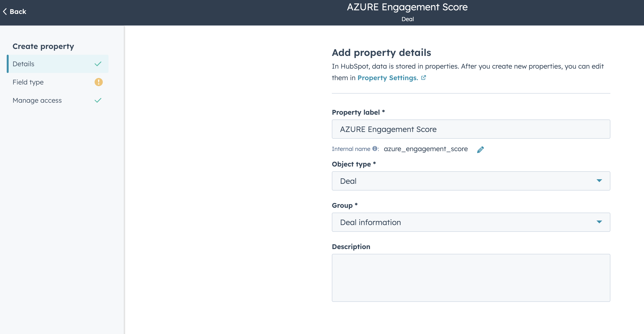
Task: Select the Details step in sidebar
Action: tap(24, 64)
